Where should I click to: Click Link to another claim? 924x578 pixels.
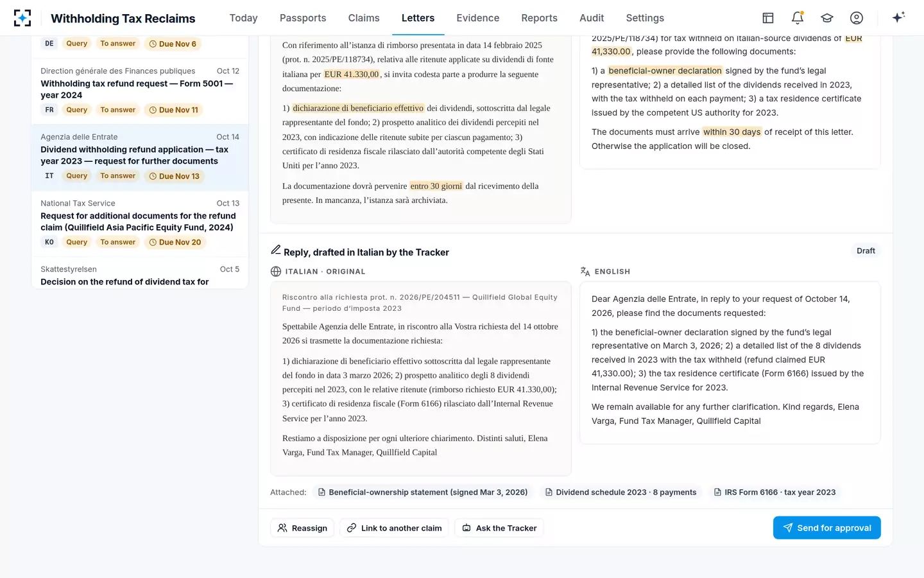point(394,528)
